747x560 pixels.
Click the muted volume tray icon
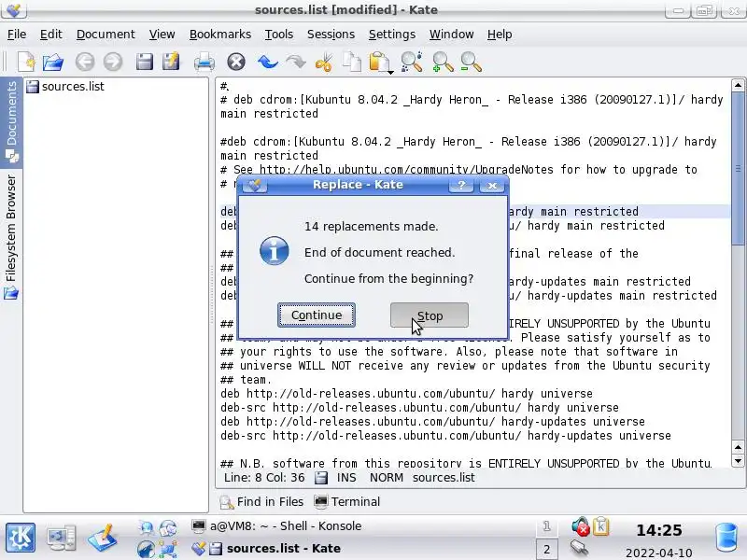coord(580,525)
